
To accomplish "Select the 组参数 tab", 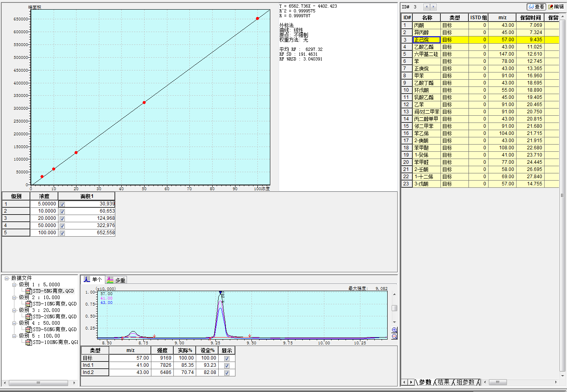I will point(465,382).
